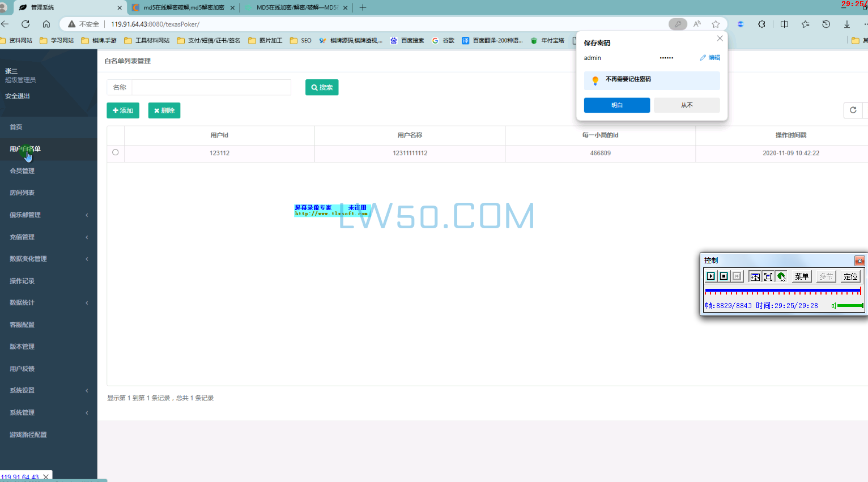Click the play button in the 控制 panel
This screenshot has width=868, height=482.
click(710, 276)
